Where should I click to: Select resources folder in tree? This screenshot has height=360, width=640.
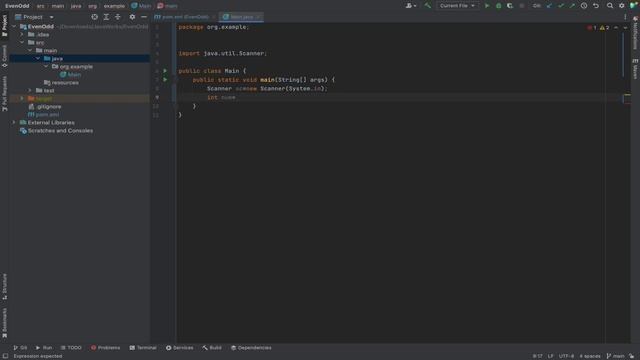[x=61, y=82]
